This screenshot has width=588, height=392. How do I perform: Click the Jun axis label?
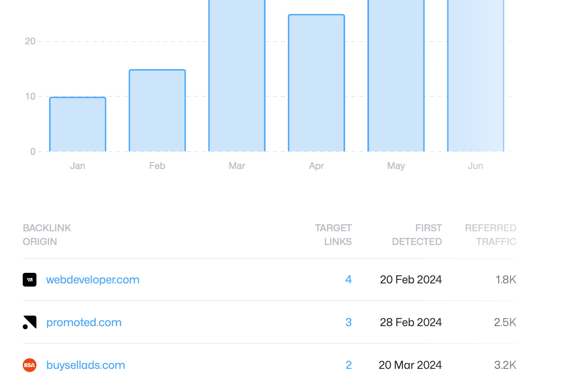[x=475, y=166]
